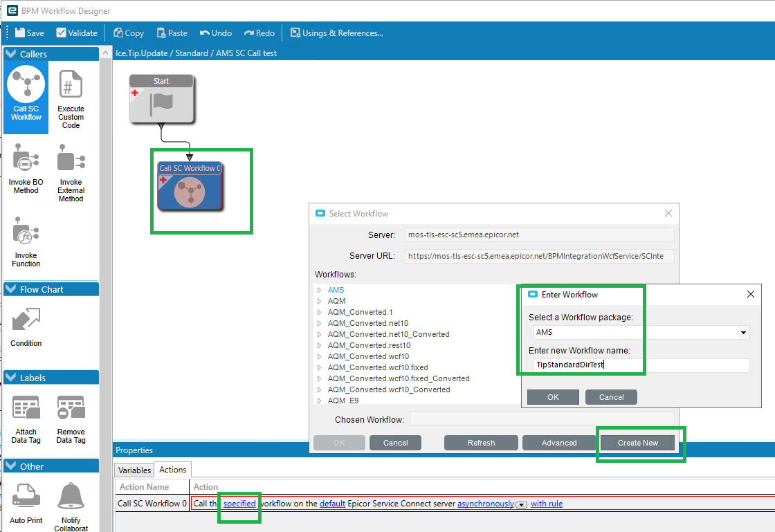The image size is (775, 532).
Task: Click the Create New button
Action: 637,443
